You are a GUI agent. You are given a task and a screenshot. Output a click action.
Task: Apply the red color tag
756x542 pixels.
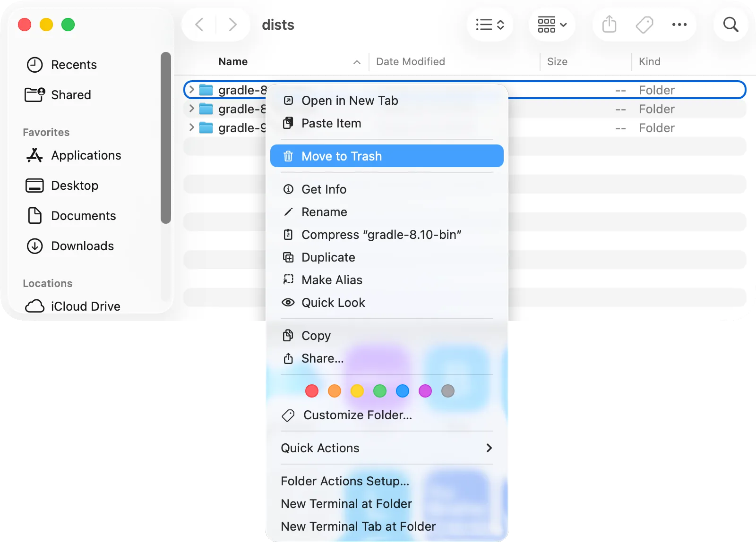[312, 391]
